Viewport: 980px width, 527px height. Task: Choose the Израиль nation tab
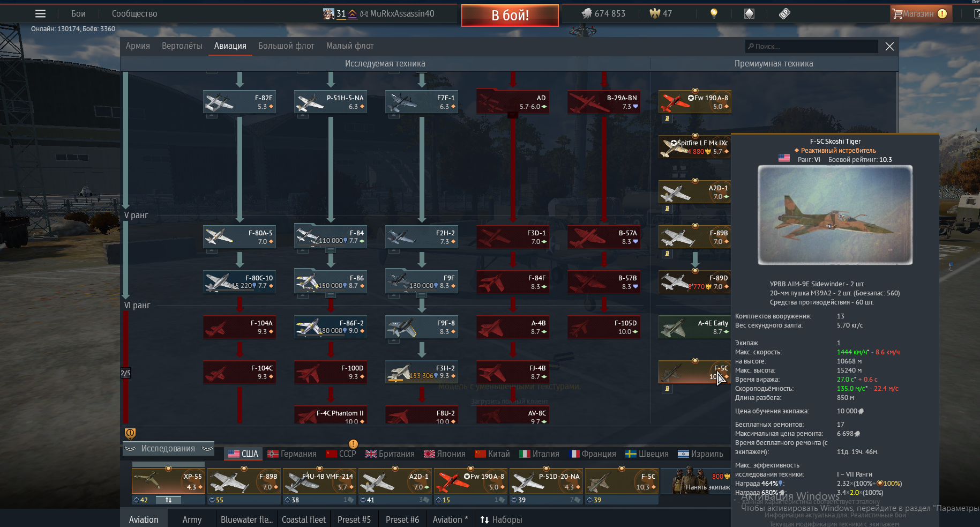click(700, 454)
